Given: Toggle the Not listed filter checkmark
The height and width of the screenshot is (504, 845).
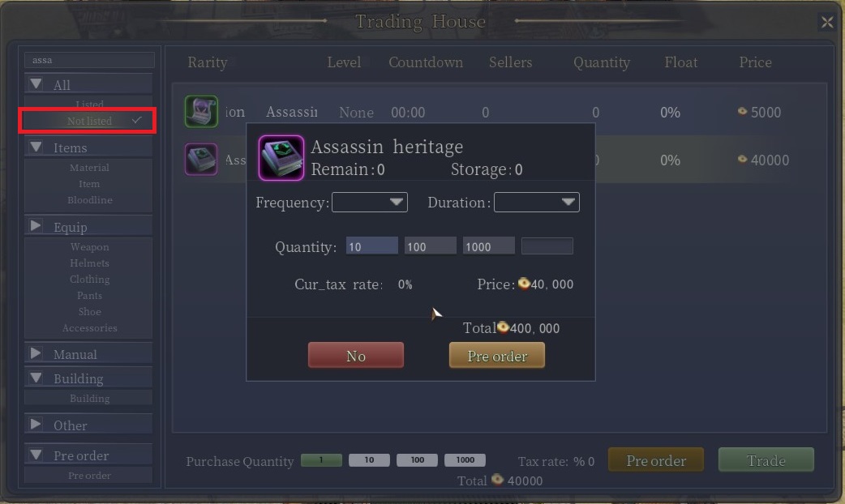Looking at the screenshot, I should [137, 120].
